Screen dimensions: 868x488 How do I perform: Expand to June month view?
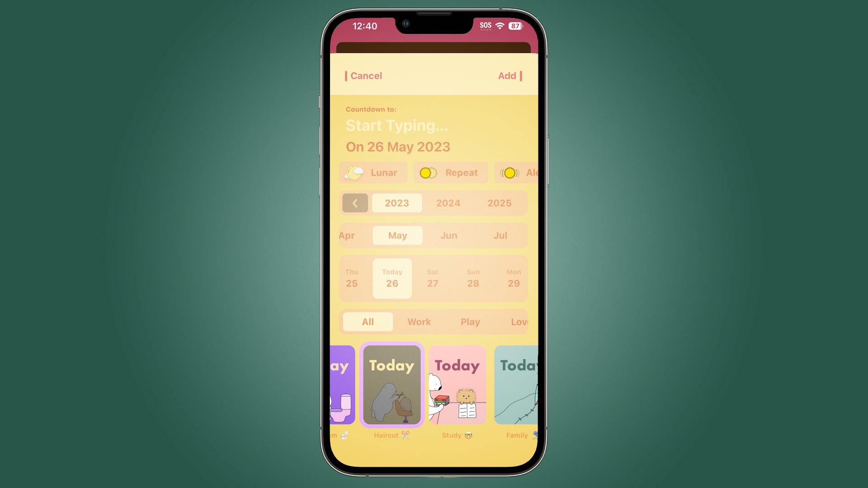pos(449,235)
